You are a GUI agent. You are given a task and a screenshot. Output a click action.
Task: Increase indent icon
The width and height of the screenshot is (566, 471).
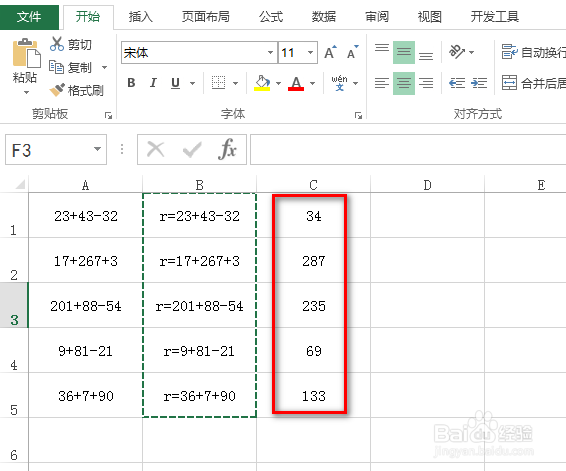[479, 83]
